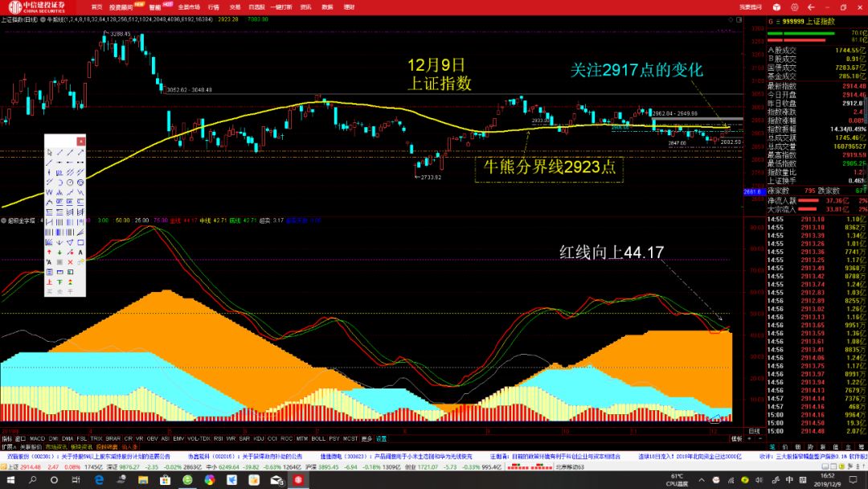Select the red up-arrow marker tool
This screenshot has height=489, width=868.
pyautogui.click(x=49, y=252)
